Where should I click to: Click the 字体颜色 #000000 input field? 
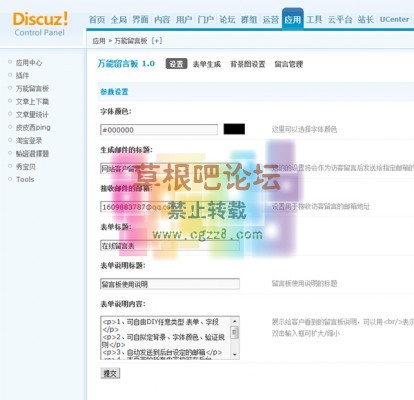click(159, 130)
